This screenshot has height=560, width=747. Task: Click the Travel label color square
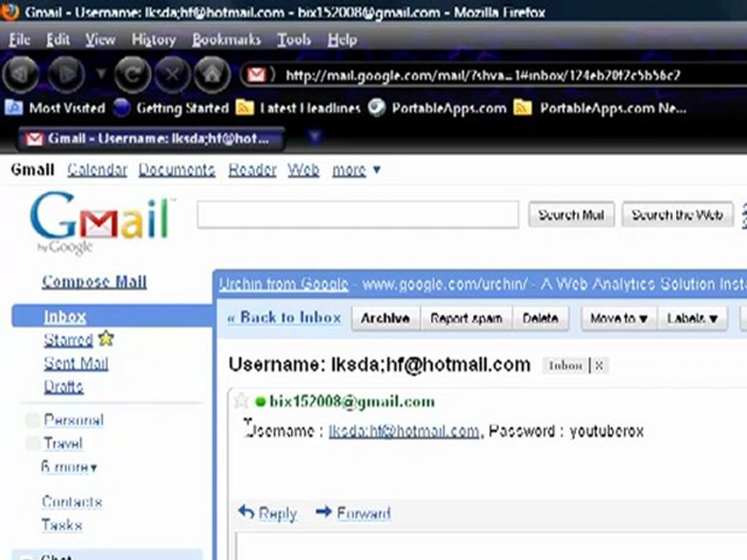33,443
